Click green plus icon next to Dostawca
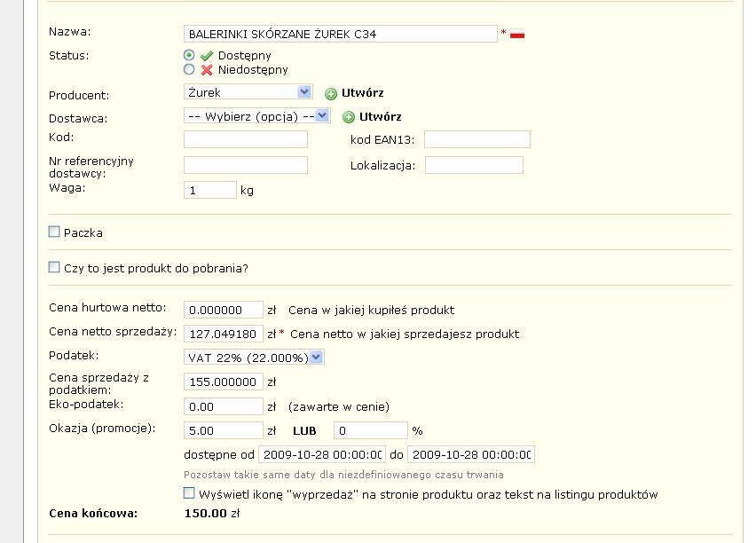Image resolution: width=756 pixels, height=543 pixels. tap(349, 117)
